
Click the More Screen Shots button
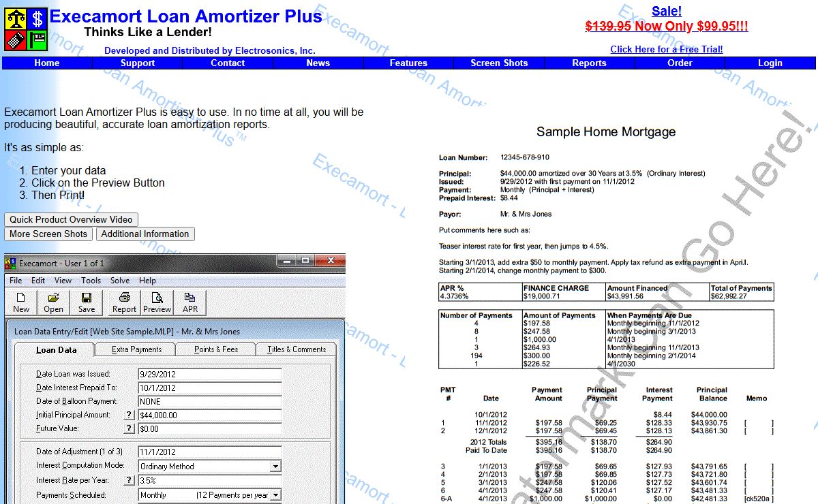pyautogui.click(x=48, y=234)
